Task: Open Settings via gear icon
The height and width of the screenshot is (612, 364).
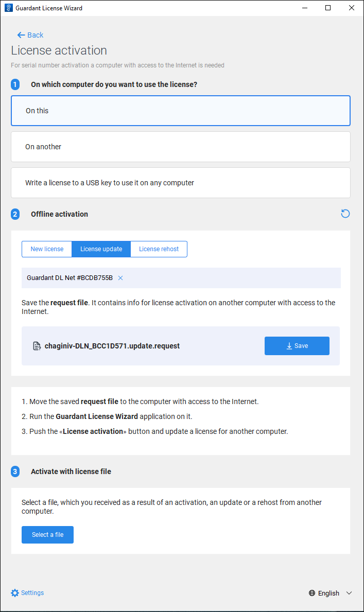Action: (15, 593)
